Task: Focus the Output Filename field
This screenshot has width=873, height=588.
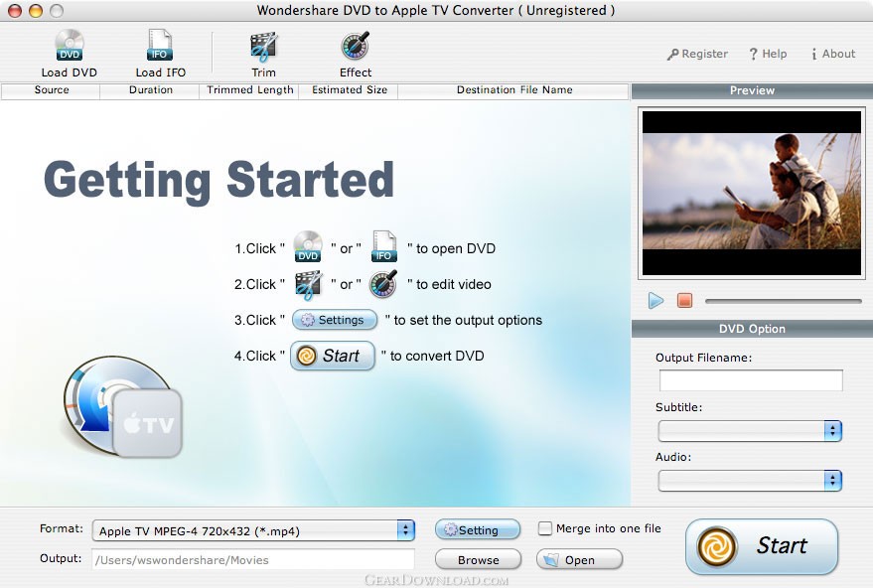Action: 751,380
